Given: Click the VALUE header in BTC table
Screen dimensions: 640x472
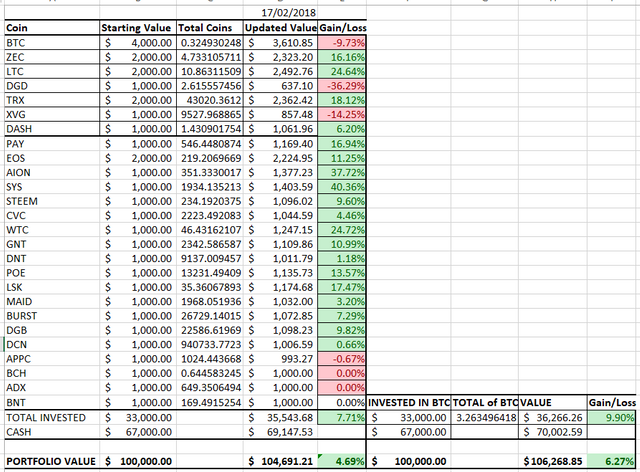Looking at the screenshot, I should pos(553,403).
